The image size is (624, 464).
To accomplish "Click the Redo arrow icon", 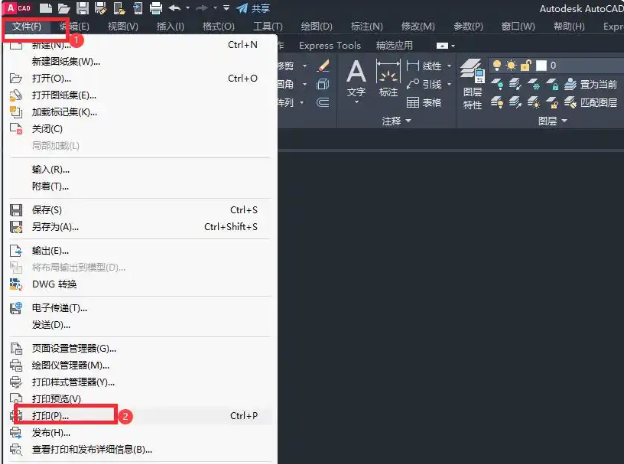I will (202, 8).
